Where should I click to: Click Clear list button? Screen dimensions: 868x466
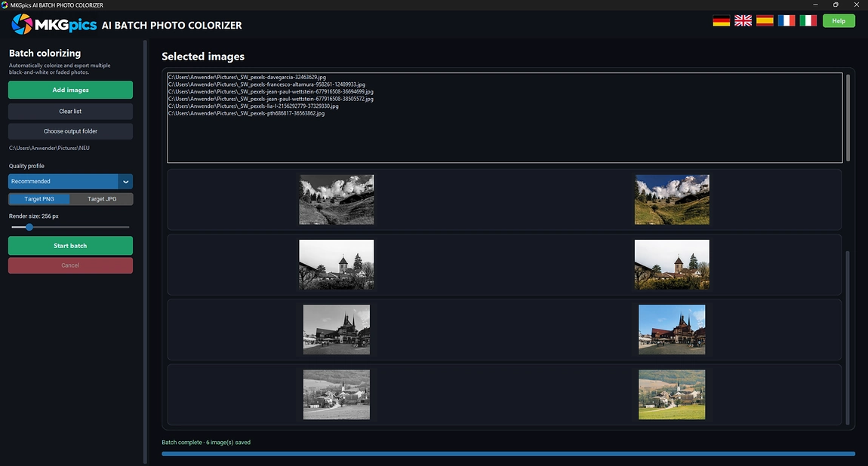click(70, 112)
